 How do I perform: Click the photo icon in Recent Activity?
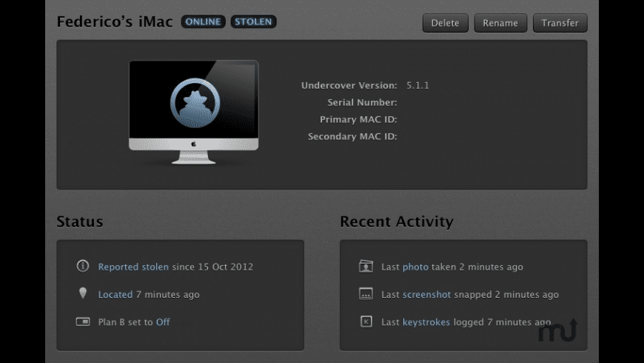366,266
